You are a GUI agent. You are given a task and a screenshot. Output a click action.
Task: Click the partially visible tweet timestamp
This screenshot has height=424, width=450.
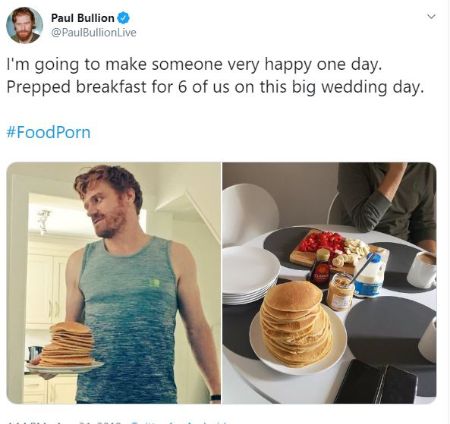pyautogui.click(x=63, y=423)
